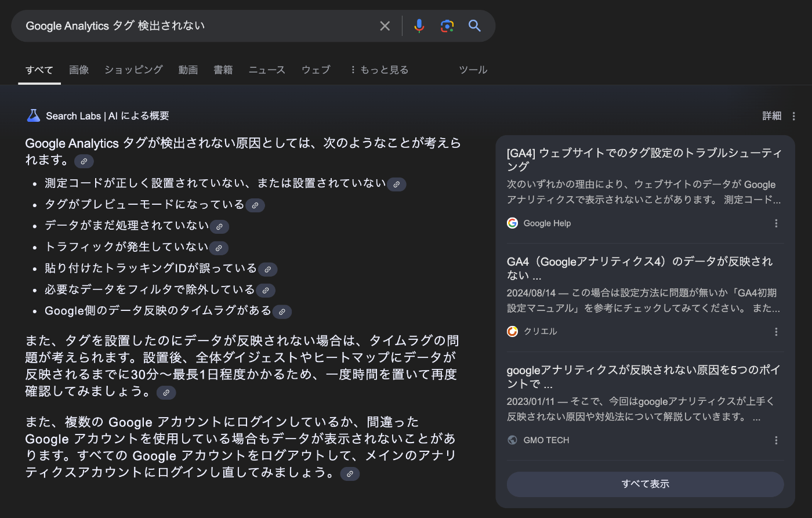The width and height of the screenshot is (812, 518).
Task: Open the Google Help result options menu
Action: [776, 223]
